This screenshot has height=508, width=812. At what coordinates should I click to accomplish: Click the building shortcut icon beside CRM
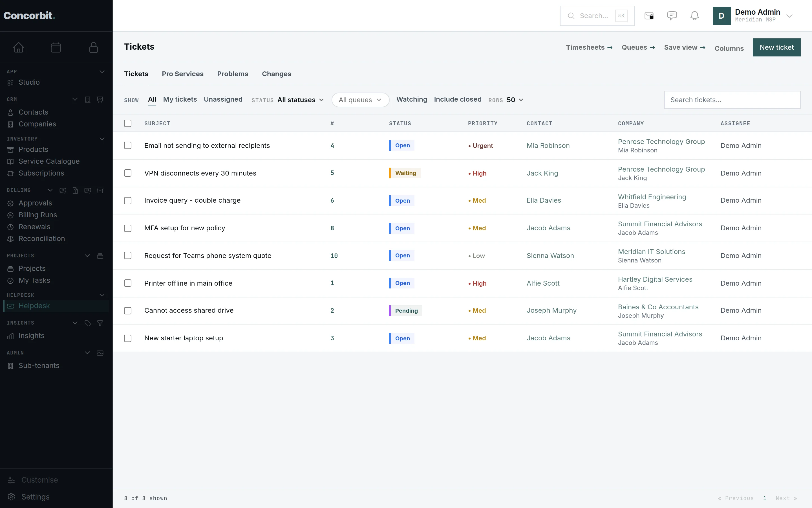click(88, 99)
